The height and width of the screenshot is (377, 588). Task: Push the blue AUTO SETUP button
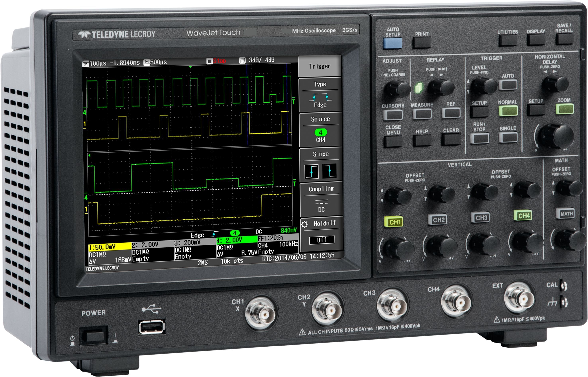[392, 43]
